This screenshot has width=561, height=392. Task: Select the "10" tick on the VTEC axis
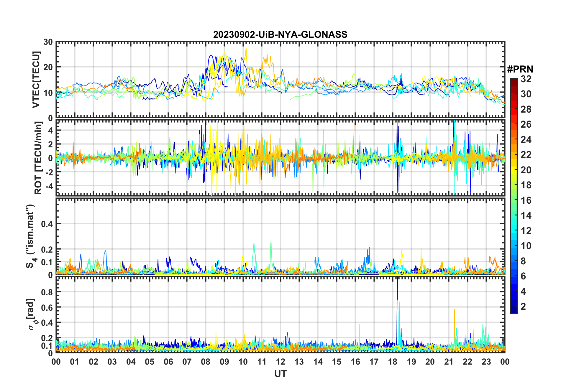(x=48, y=93)
